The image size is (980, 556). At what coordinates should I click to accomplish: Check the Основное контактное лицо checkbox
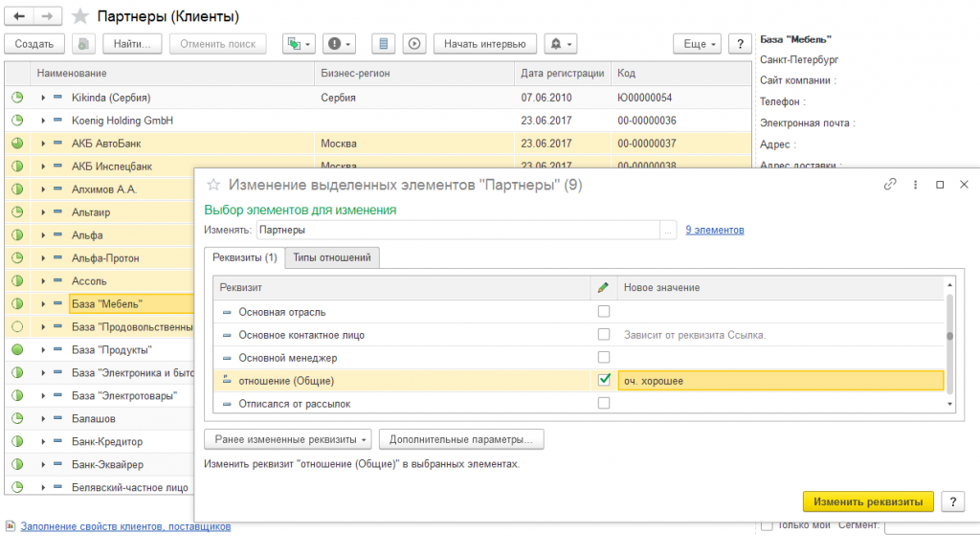(x=604, y=334)
